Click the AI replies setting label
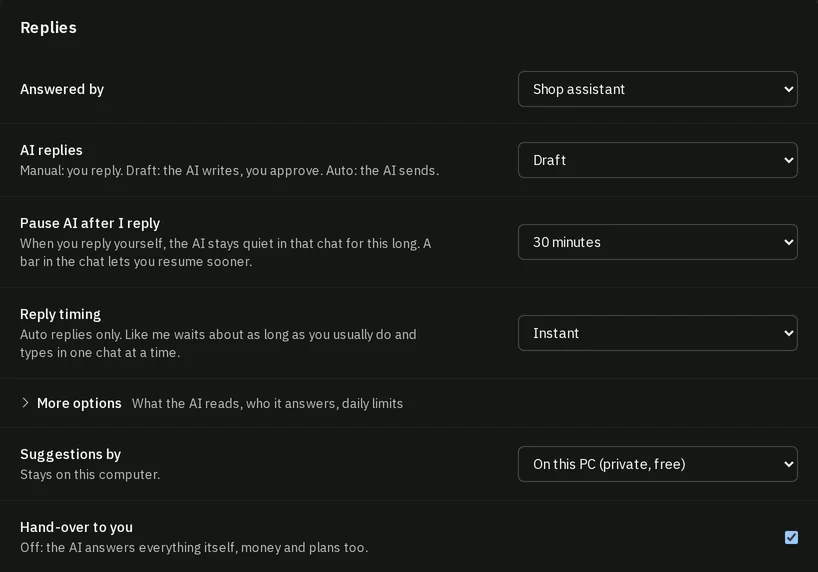This screenshot has height=572, width=818. [51, 150]
